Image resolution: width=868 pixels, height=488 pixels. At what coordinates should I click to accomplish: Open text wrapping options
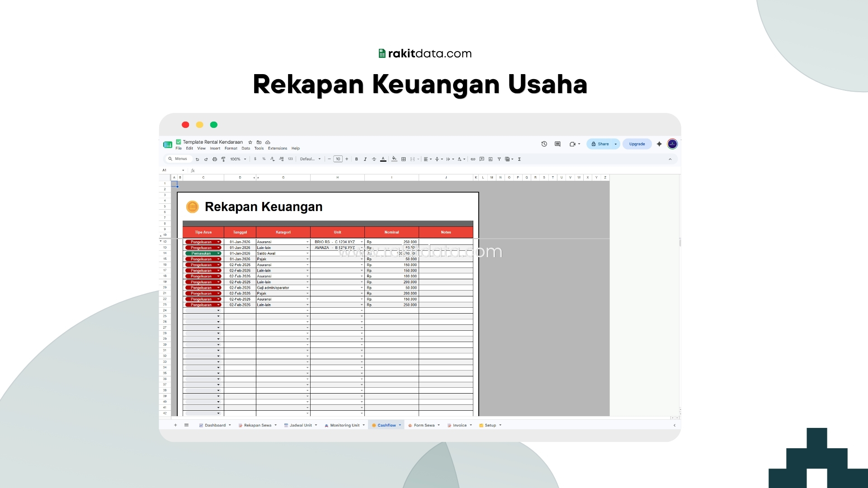(x=450, y=159)
